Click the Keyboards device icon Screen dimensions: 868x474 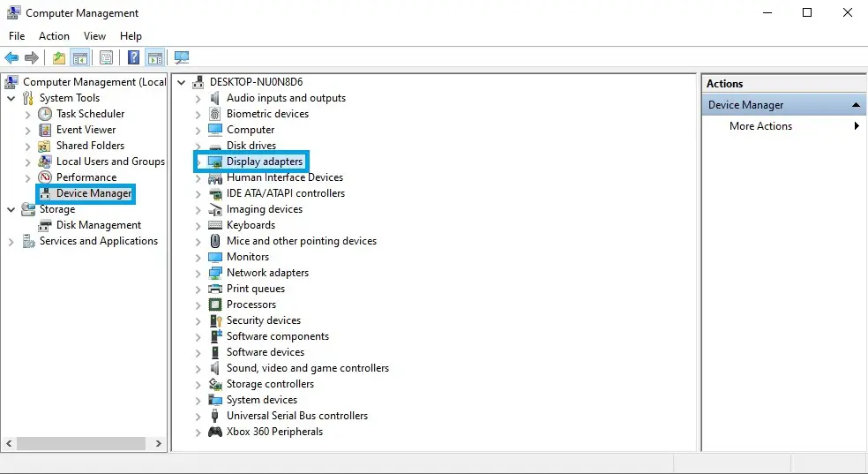tap(214, 225)
